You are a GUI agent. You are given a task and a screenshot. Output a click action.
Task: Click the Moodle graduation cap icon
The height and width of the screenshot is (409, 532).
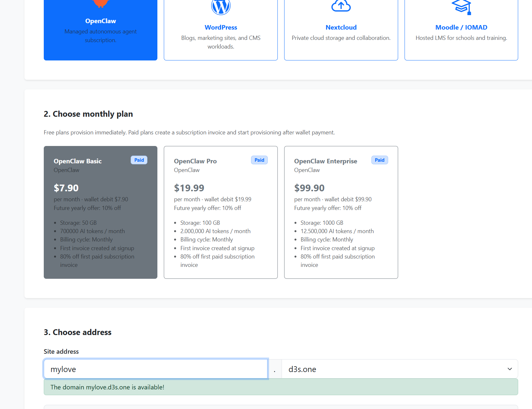[461, 6]
